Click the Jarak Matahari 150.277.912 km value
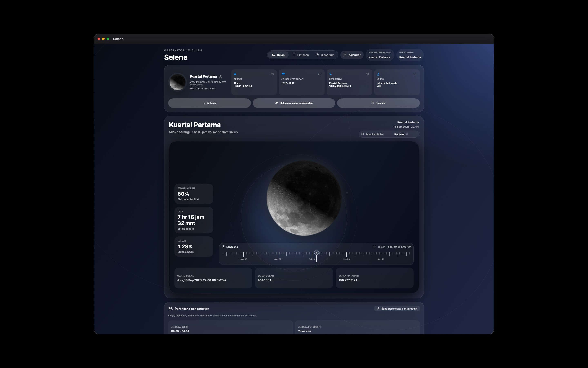The height and width of the screenshot is (368, 588). click(x=349, y=280)
